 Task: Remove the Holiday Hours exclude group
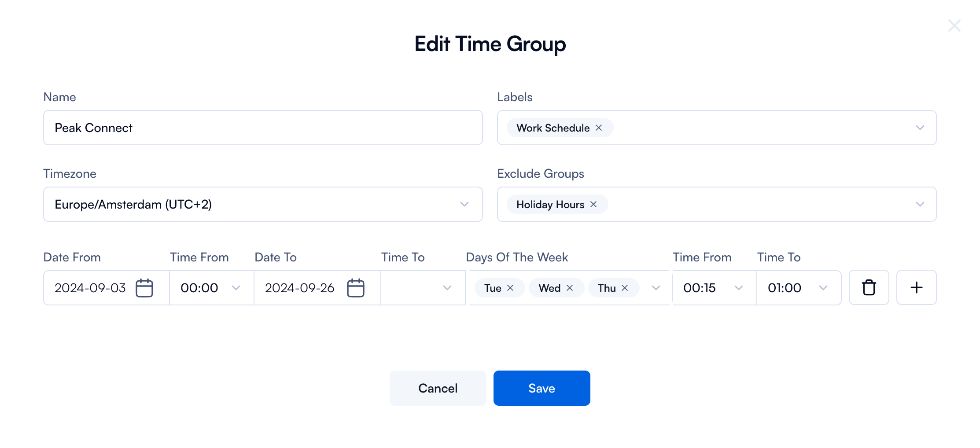[593, 204]
